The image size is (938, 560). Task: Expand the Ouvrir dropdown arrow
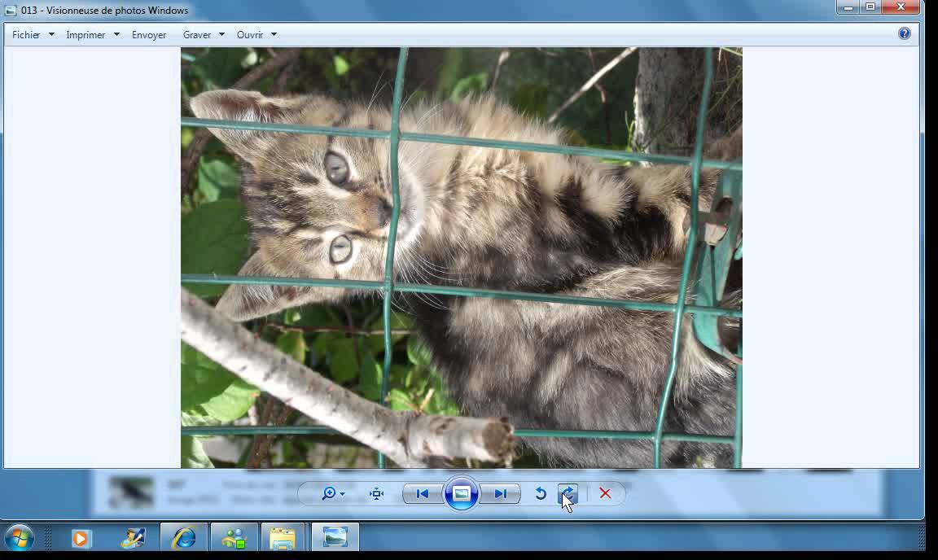[x=274, y=35]
